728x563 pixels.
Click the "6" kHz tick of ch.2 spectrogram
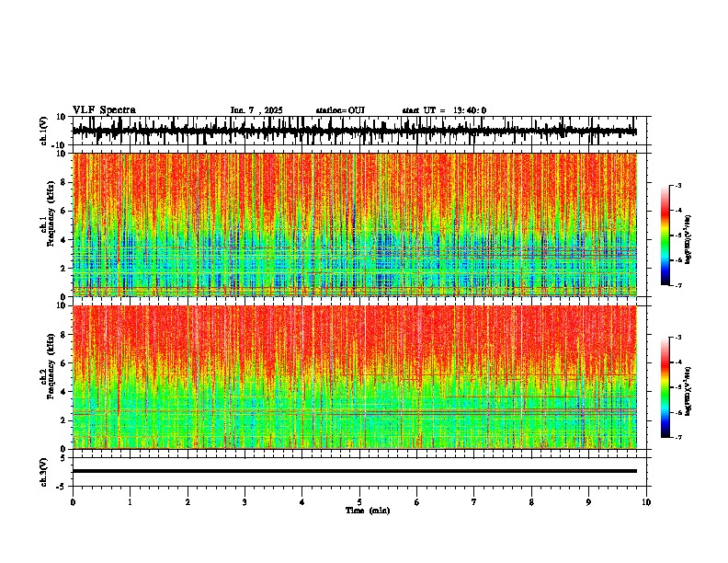click(x=64, y=363)
